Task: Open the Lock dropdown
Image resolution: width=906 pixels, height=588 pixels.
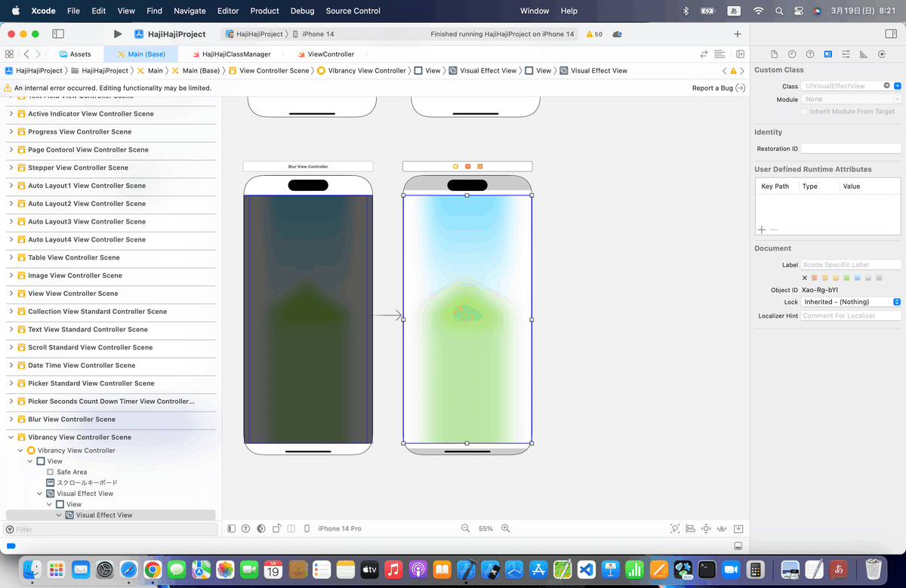Action: pos(852,302)
